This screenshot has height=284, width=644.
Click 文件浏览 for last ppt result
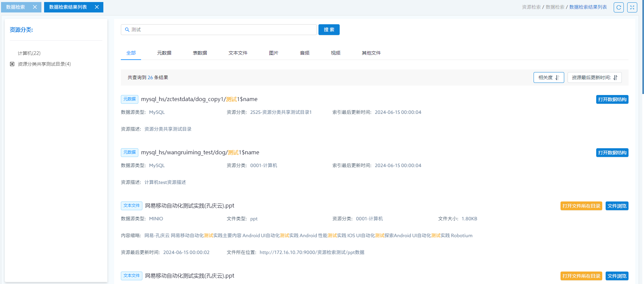(617, 276)
